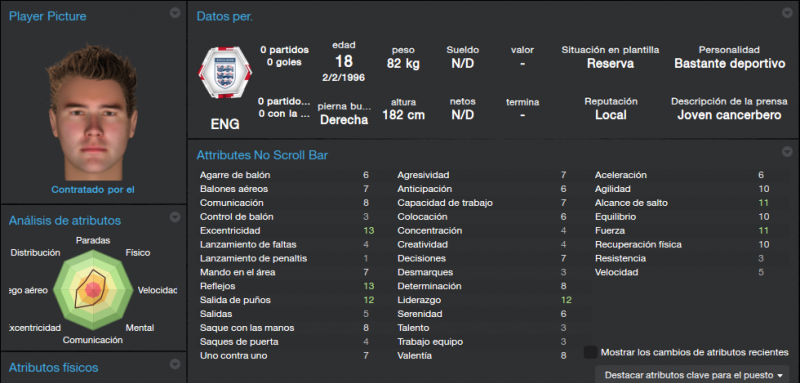Image resolution: width=800 pixels, height=383 pixels.
Task: Click the Reserva squad status value
Action: pos(610,64)
